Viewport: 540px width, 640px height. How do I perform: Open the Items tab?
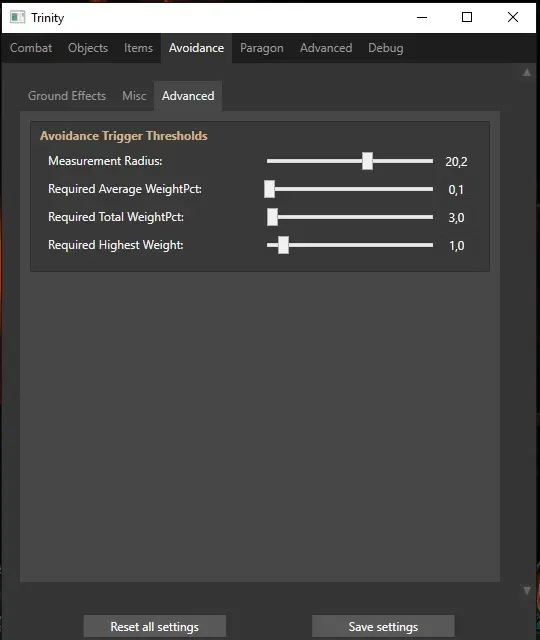[138, 48]
